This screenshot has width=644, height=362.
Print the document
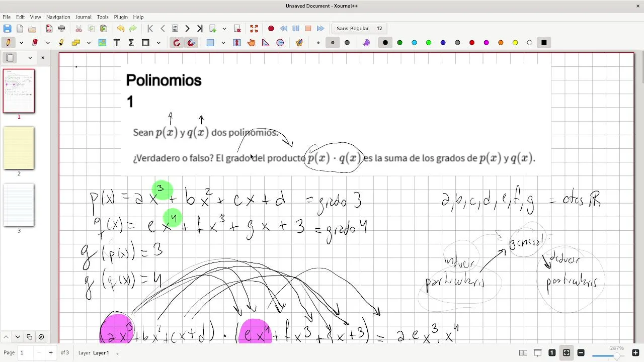pyautogui.click(x=62, y=29)
